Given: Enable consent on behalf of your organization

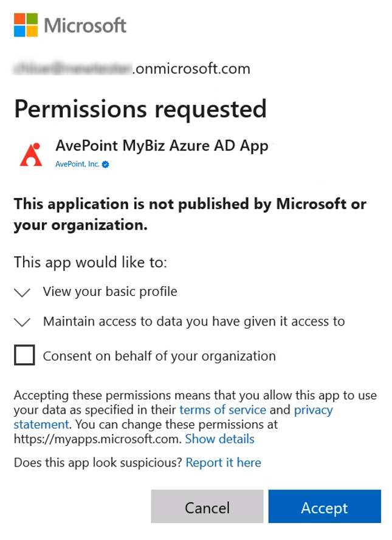Looking at the screenshot, I should pyautogui.click(x=23, y=355).
